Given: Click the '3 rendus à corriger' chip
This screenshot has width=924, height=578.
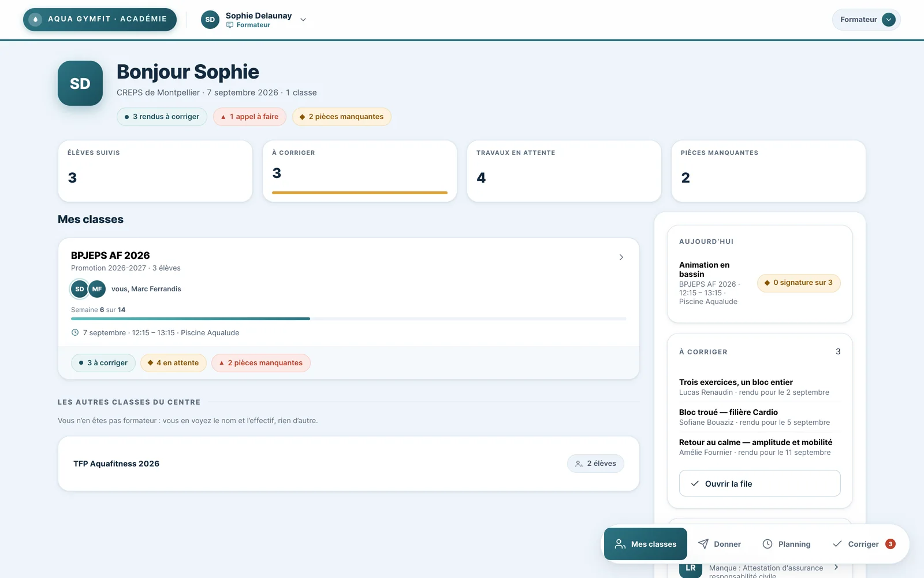Looking at the screenshot, I should tap(162, 117).
